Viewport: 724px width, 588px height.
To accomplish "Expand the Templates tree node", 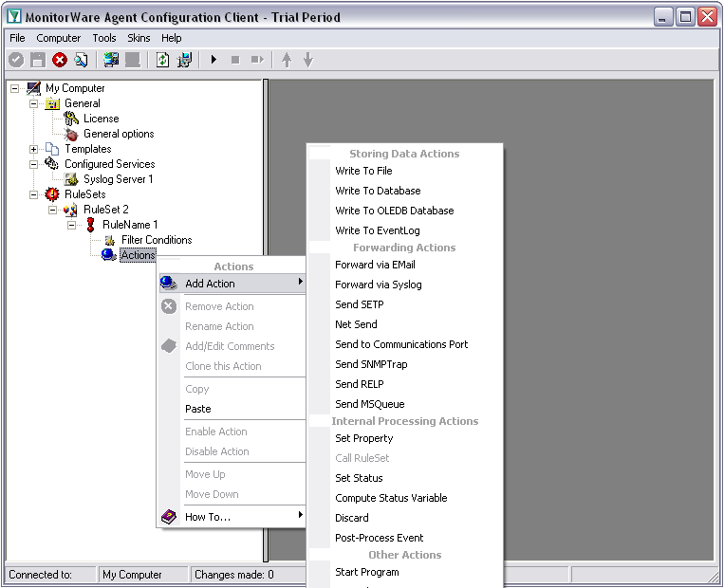I will (34, 149).
